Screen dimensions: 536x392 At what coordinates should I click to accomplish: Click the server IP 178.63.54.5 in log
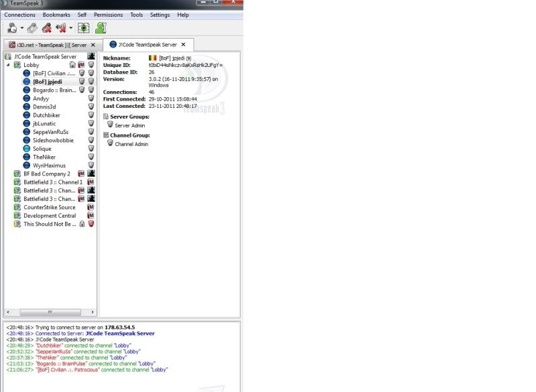coord(119,327)
